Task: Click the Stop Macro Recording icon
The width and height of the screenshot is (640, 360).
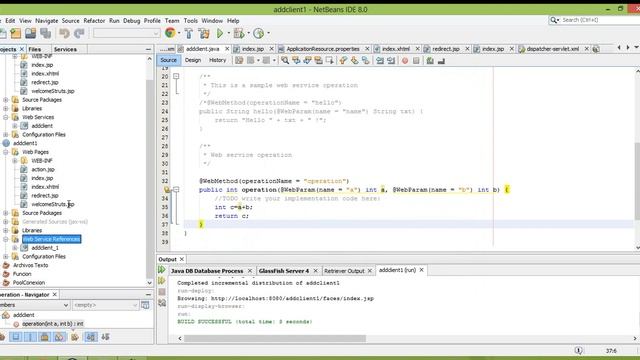Action: 416,61
